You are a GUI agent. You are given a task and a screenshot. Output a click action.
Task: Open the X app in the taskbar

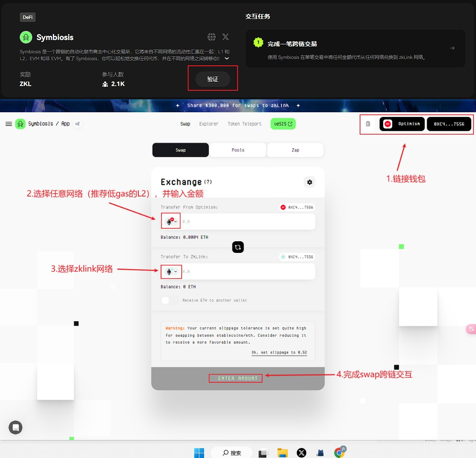click(x=302, y=453)
